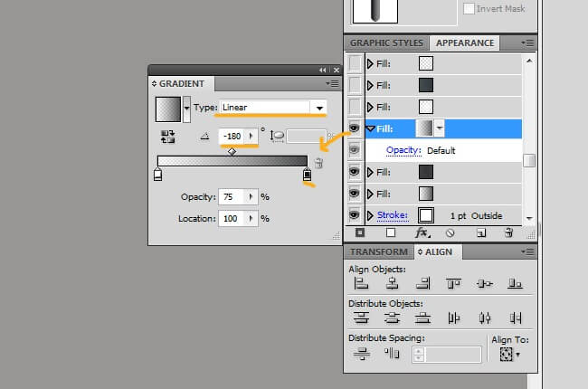Click the Opacity link under Fill
This screenshot has height=389, width=588.
coord(403,150)
